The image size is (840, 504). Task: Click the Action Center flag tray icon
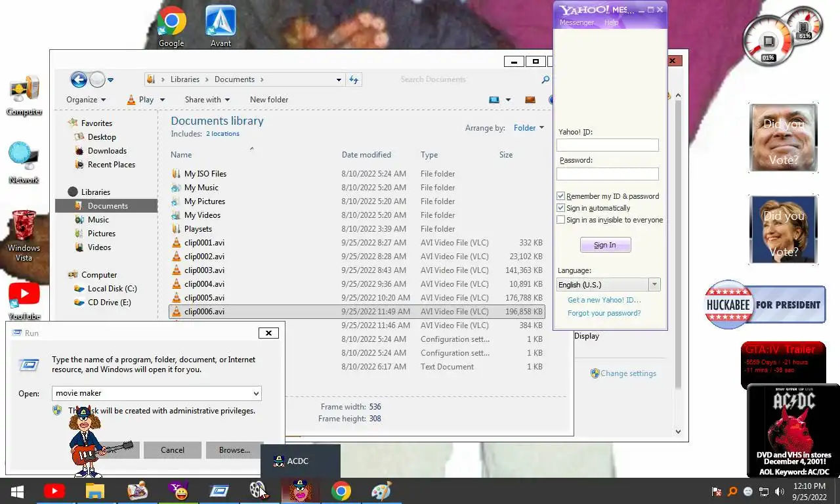pyautogui.click(x=717, y=492)
